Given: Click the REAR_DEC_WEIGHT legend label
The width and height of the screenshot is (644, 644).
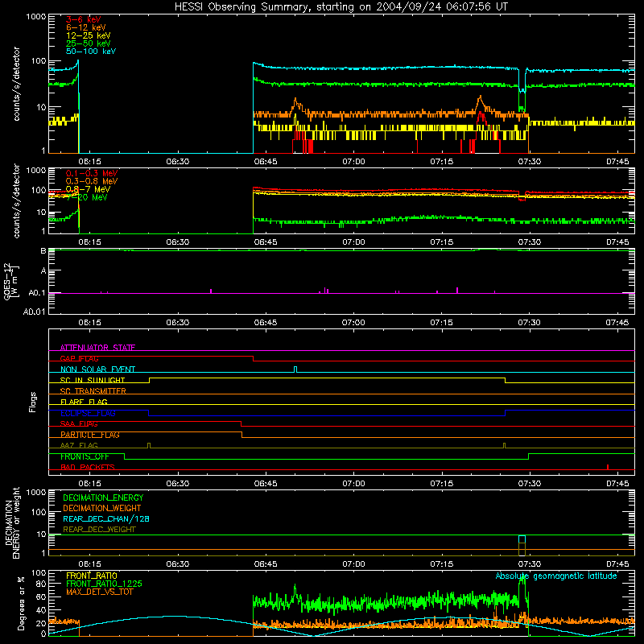Looking at the screenshot, I should (99, 530).
